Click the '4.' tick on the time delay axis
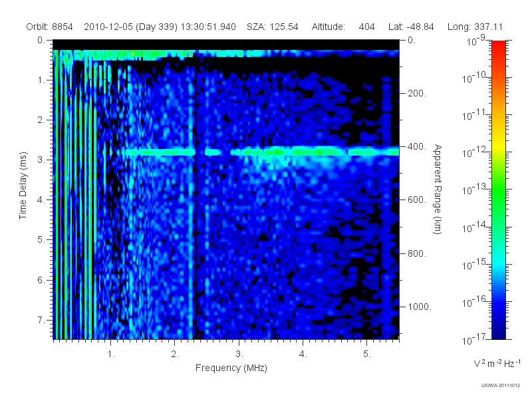Screen dimensions: 532x399 (41, 200)
